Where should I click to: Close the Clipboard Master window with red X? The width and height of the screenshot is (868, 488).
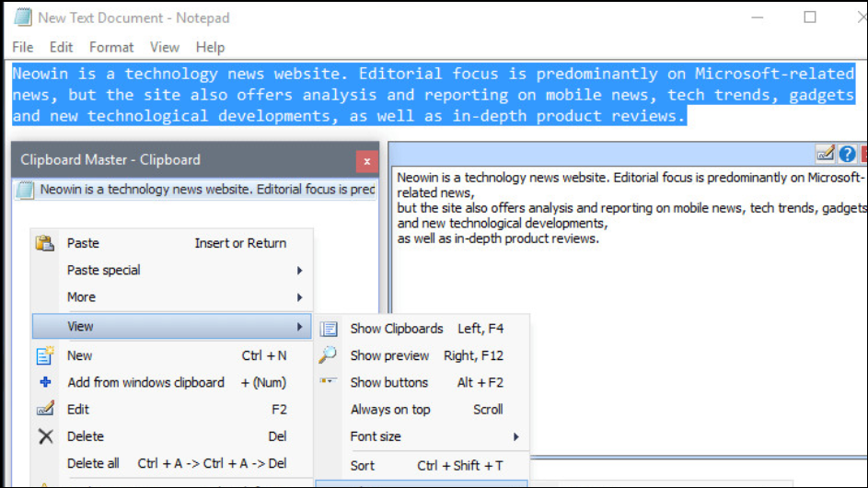(x=367, y=161)
